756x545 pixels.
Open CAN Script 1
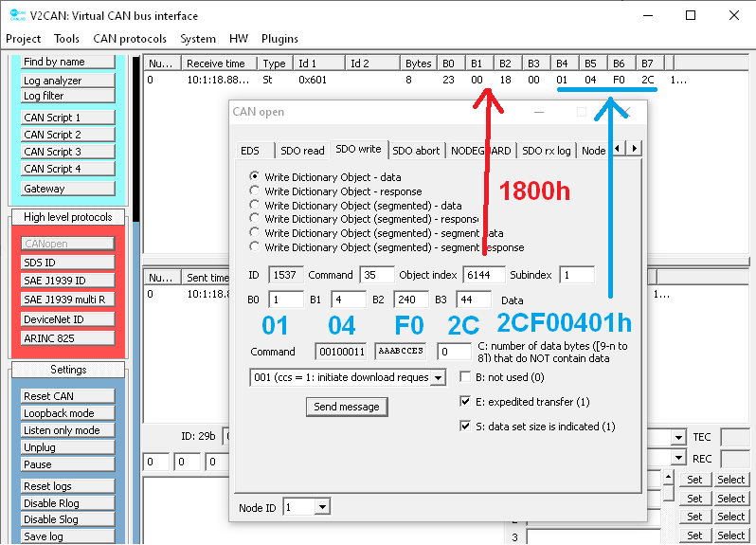[67, 118]
